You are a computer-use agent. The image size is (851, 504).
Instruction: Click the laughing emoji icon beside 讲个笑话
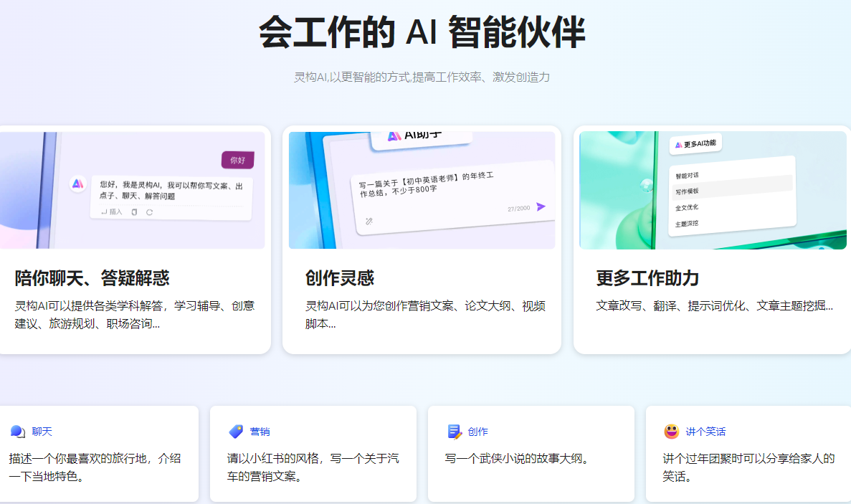tap(672, 432)
